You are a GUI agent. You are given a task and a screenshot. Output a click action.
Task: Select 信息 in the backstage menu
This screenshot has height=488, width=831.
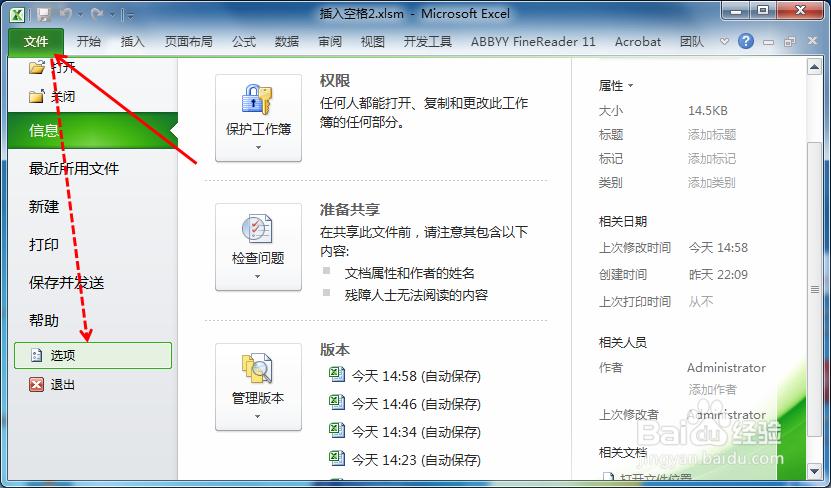(x=93, y=130)
